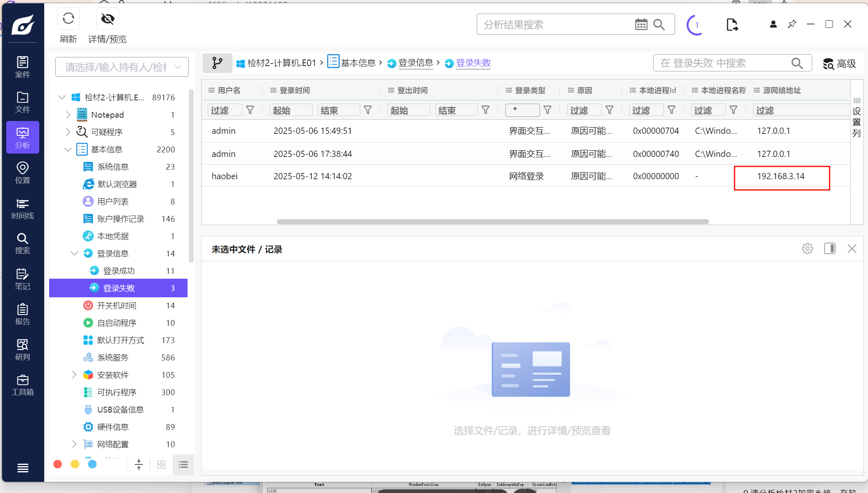Switch to grid view icon at bottom
Screen dimensions: 868x493
tap(162, 465)
